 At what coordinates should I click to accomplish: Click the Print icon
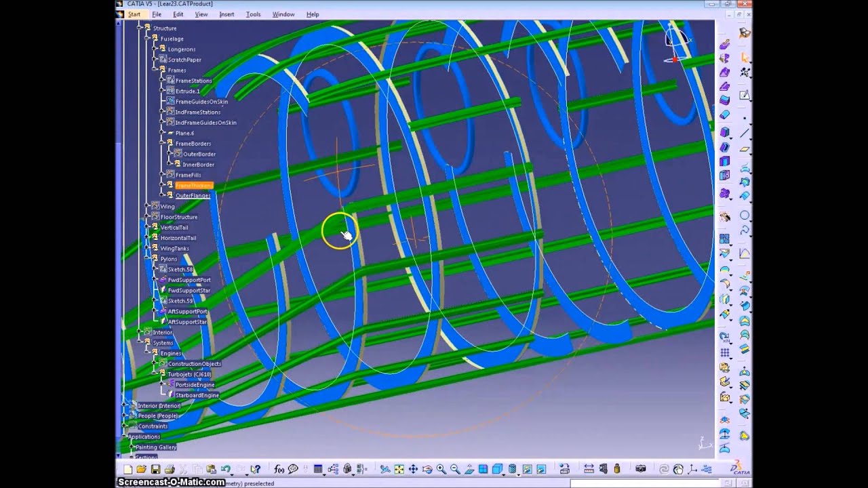point(170,469)
